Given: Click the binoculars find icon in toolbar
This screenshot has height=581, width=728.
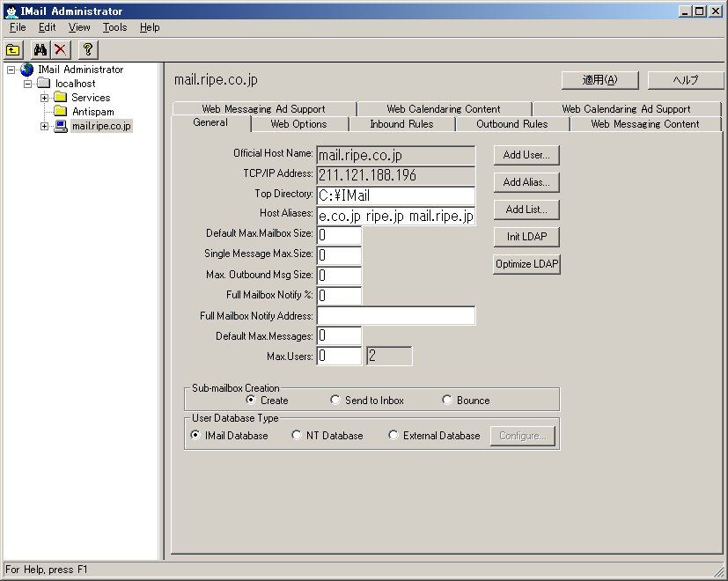Looking at the screenshot, I should click(x=40, y=49).
